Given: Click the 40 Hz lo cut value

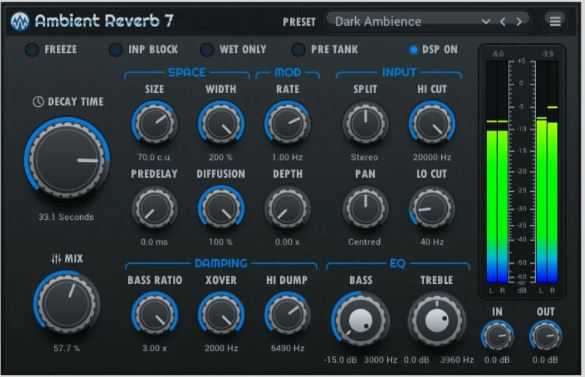Looking at the screenshot, I should [432, 242].
